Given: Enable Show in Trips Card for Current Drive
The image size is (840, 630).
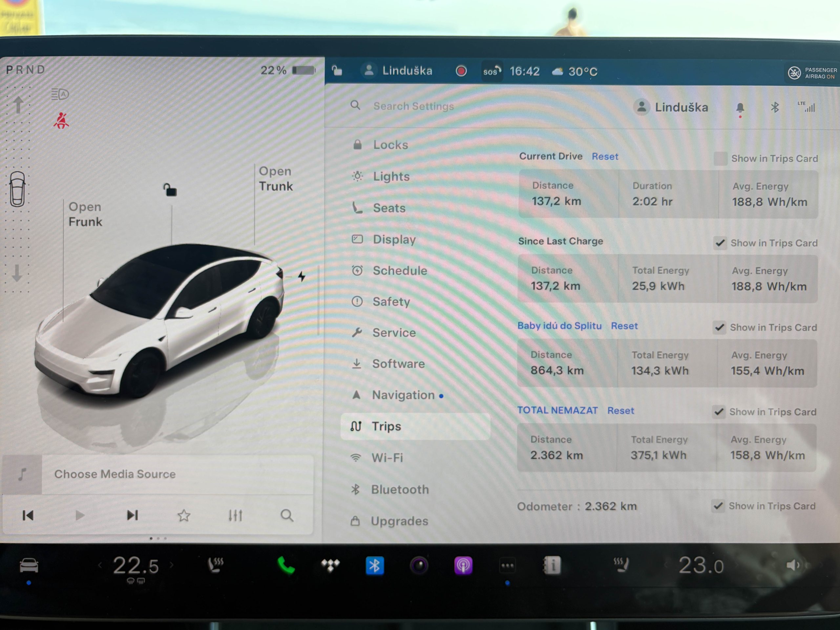Looking at the screenshot, I should click(720, 158).
